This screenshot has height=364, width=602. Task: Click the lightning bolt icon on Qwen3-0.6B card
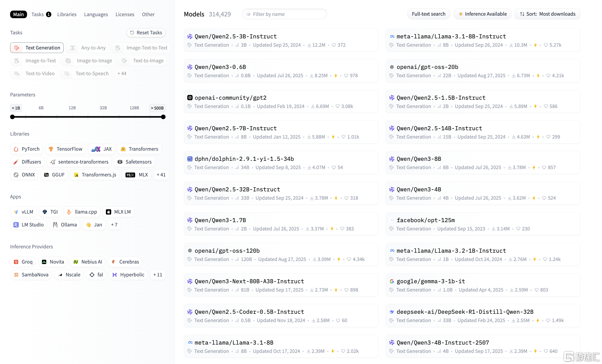point(336,76)
